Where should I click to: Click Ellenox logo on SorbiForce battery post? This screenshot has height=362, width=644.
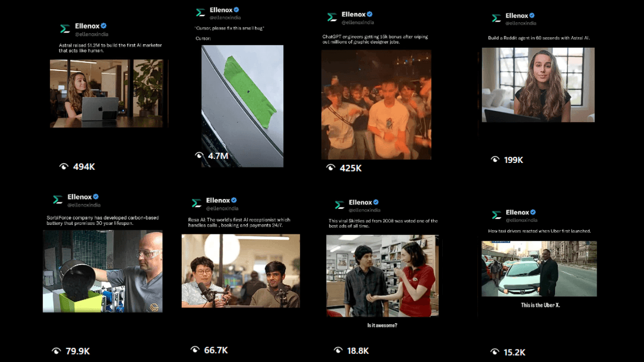pyautogui.click(x=58, y=200)
